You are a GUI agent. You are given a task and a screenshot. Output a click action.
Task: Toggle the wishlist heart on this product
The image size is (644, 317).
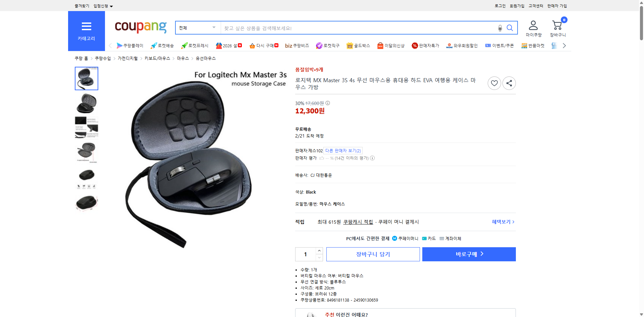[x=494, y=83]
